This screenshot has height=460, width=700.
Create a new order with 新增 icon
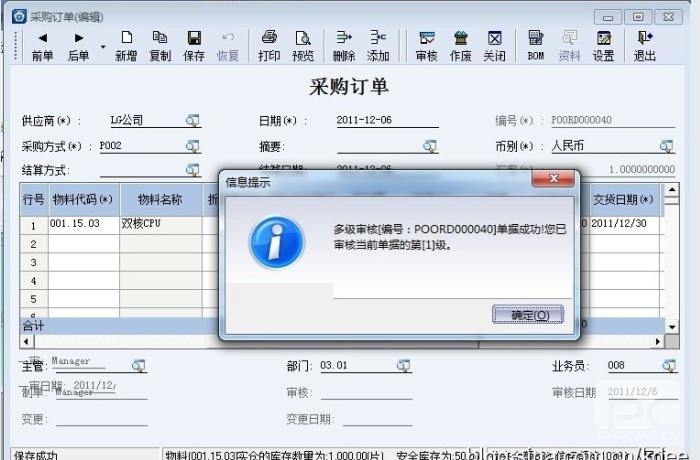pyautogui.click(x=126, y=45)
